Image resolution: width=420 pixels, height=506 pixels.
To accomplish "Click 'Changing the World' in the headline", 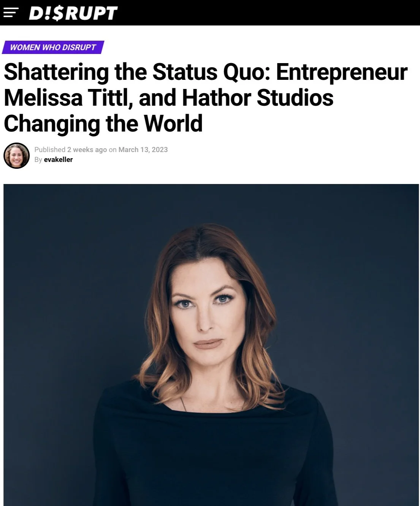I will (x=103, y=123).
